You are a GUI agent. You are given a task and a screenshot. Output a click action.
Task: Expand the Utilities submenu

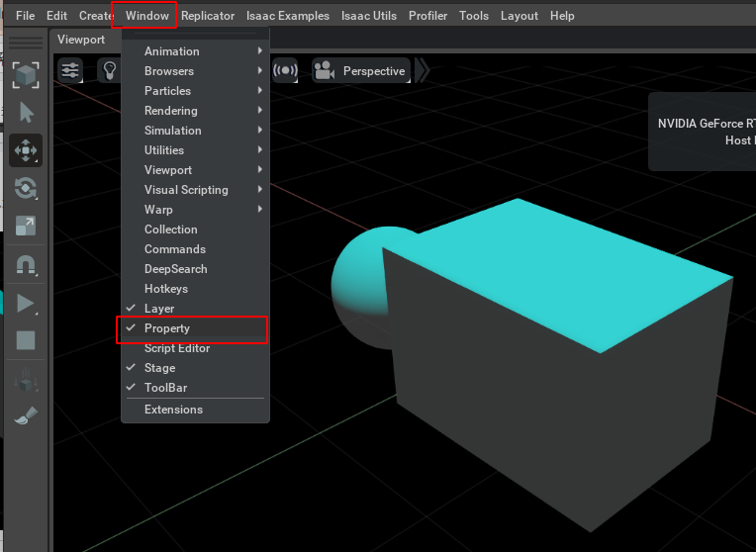tap(195, 150)
